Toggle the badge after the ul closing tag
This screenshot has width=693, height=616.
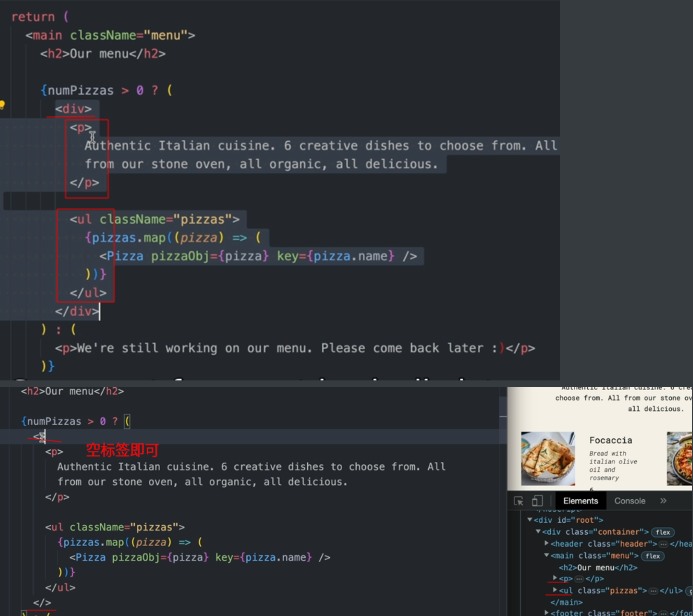[x=690, y=591]
